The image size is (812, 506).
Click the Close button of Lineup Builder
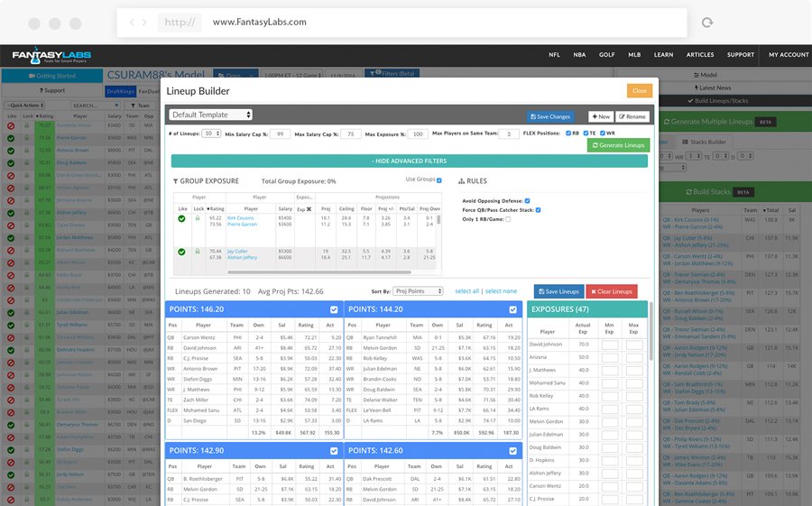tap(640, 90)
